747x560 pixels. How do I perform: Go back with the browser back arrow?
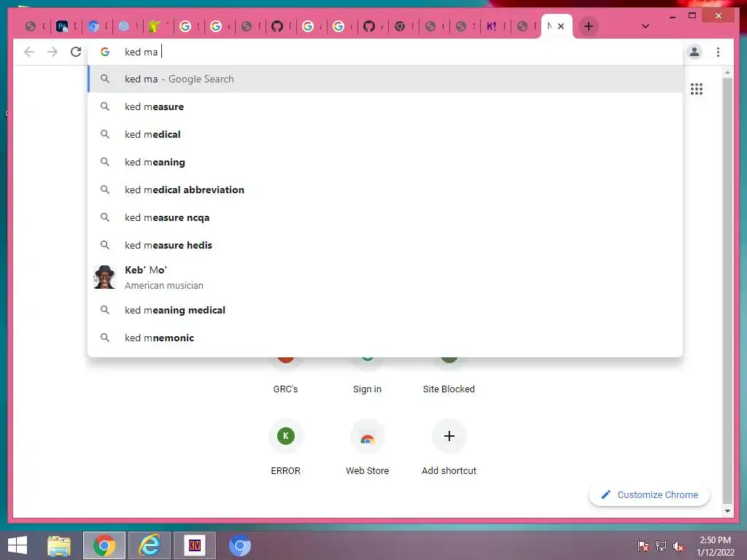pyautogui.click(x=29, y=52)
